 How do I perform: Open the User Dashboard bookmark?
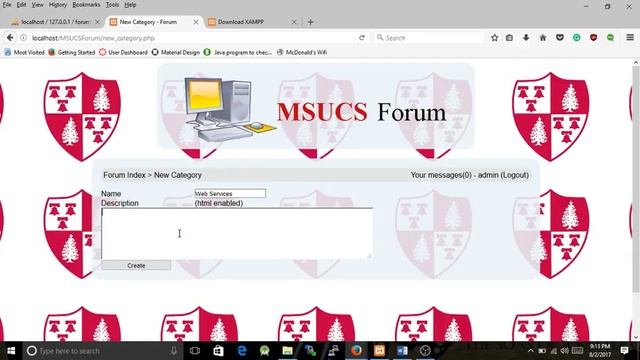(x=123, y=52)
